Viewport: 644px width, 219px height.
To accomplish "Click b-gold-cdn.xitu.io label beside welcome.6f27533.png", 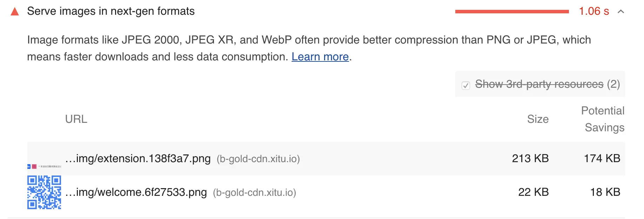I will pos(255,193).
